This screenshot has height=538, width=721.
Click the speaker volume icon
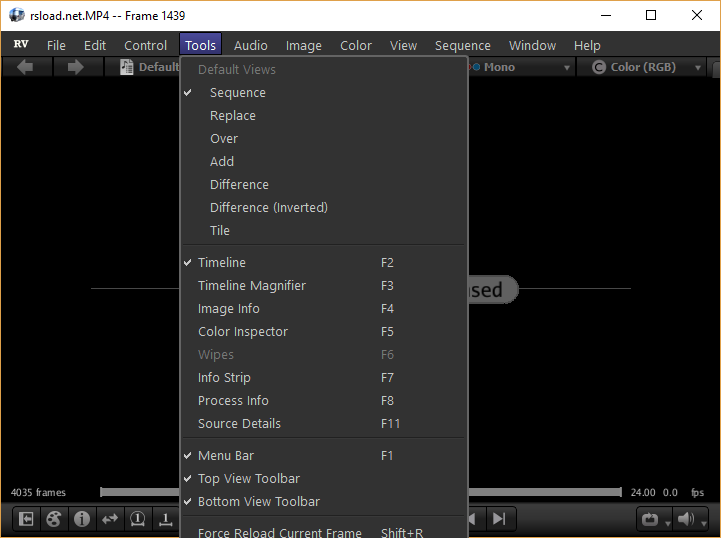click(x=686, y=520)
